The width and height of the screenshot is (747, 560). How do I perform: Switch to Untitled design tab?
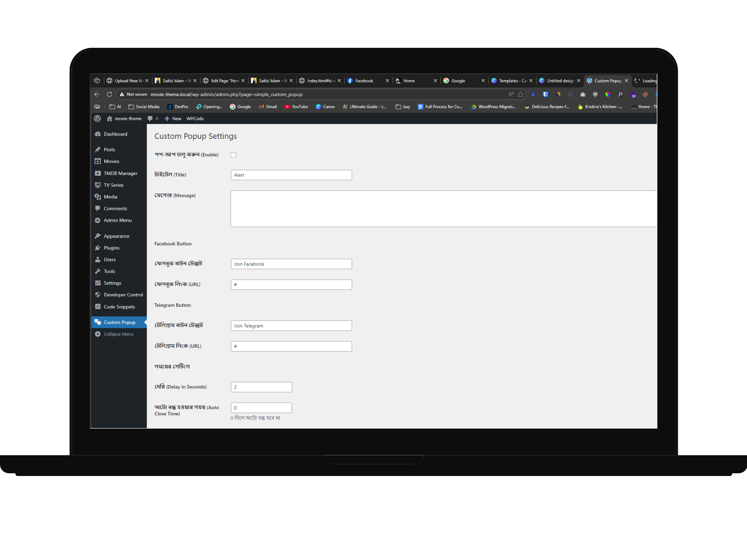click(x=559, y=81)
